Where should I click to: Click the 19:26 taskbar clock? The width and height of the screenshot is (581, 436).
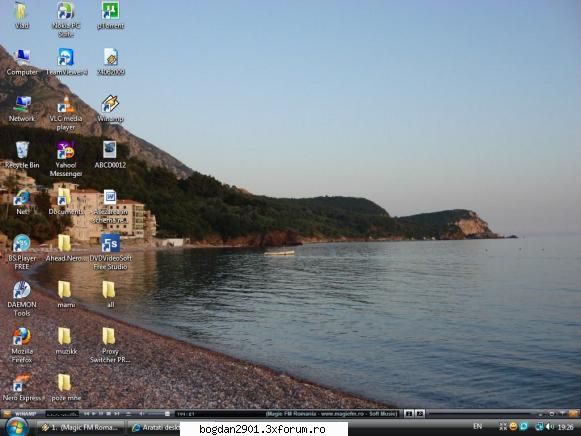(565, 427)
